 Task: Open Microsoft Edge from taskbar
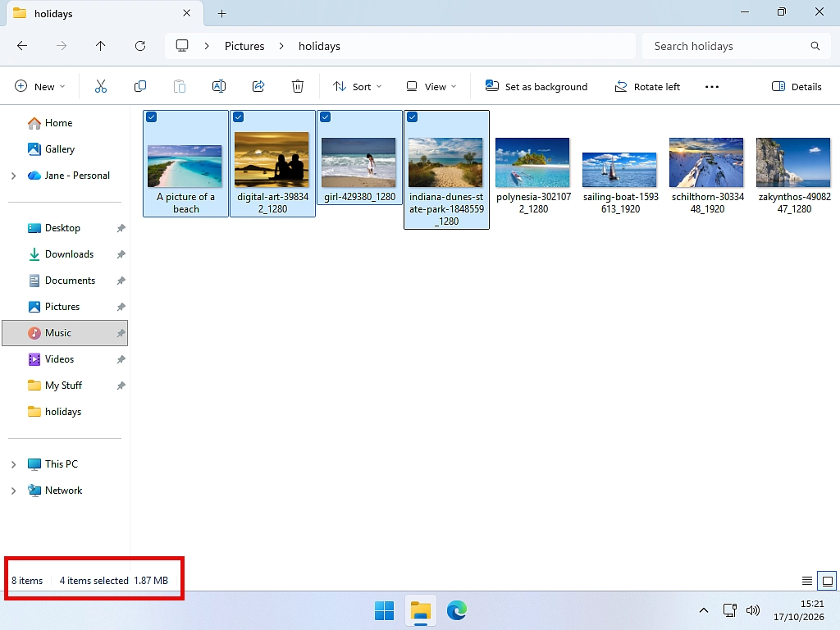[456, 610]
